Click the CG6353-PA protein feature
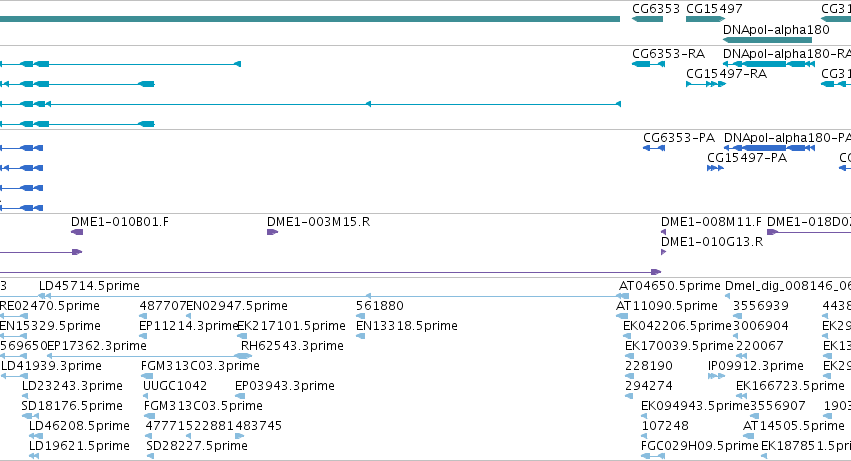Screen dimensions: 851x461 pyautogui.click(x=654, y=148)
